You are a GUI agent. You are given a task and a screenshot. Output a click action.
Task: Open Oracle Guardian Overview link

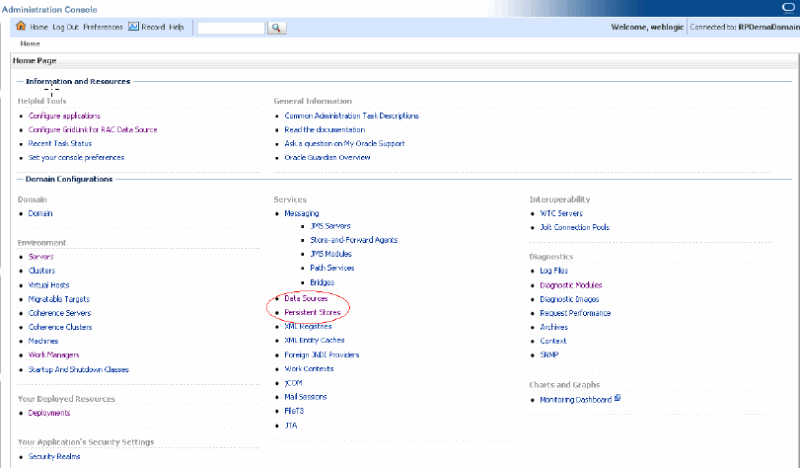click(327, 157)
